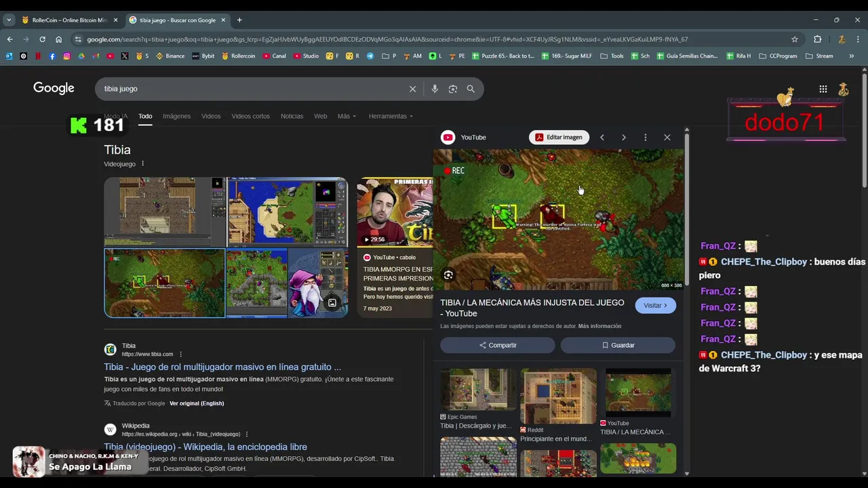Viewport: 868px width, 488px height.
Task: Start voice search with the microphone icon
Action: tap(435, 89)
